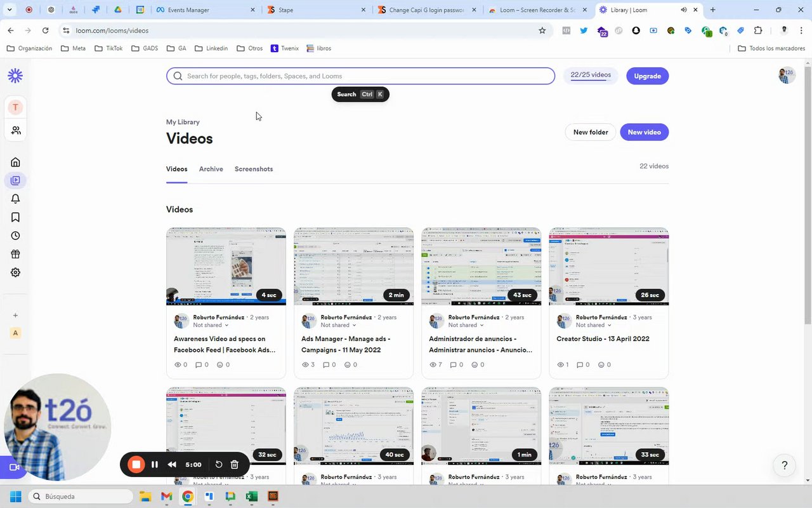This screenshot has width=812, height=508.
Task: Delete recording with the trash icon
Action: (x=234, y=465)
